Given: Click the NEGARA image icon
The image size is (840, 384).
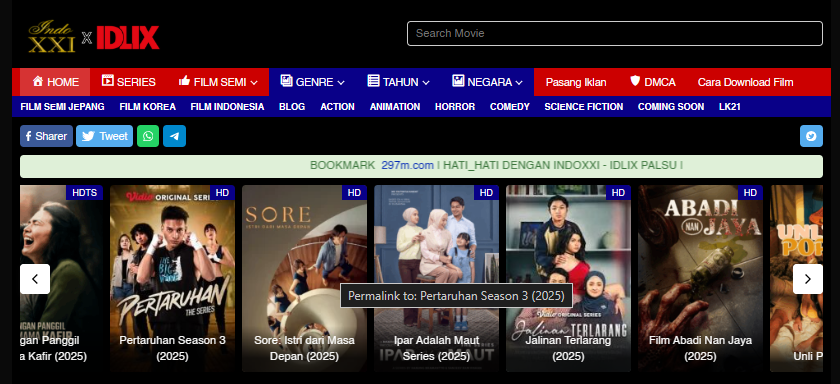Looking at the screenshot, I should coord(458,81).
